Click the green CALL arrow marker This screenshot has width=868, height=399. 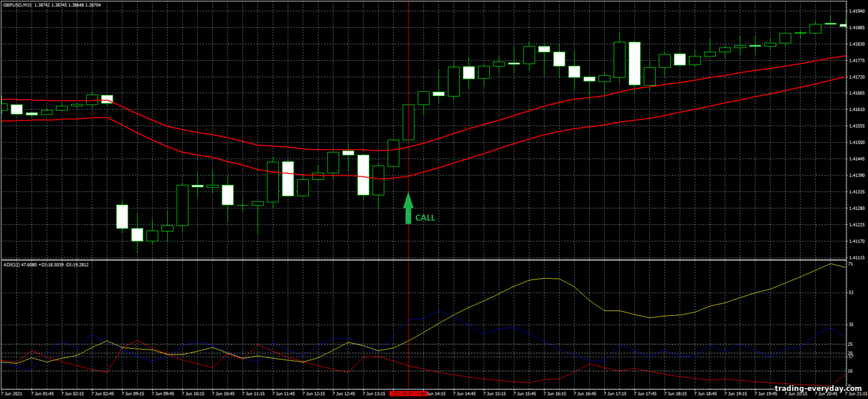pos(408,209)
